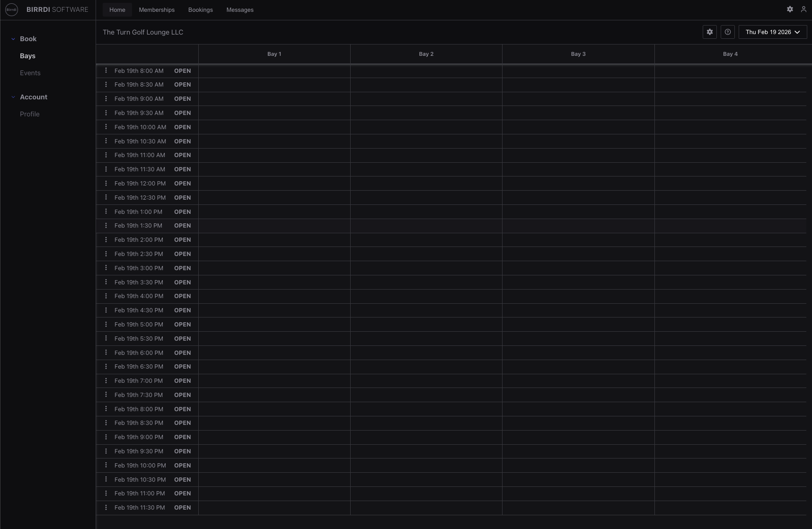The width and height of the screenshot is (812, 529).
Task: Open global settings gear in top bar
Action: click(x=790, y=9)
